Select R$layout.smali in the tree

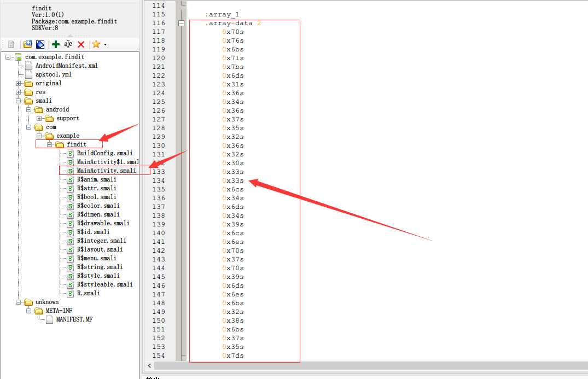[100, 249]
